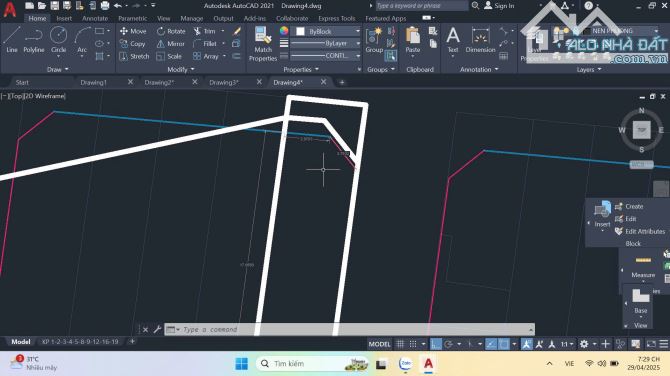
Task: Toggle polar tracking
Action: tap(448, 344)
